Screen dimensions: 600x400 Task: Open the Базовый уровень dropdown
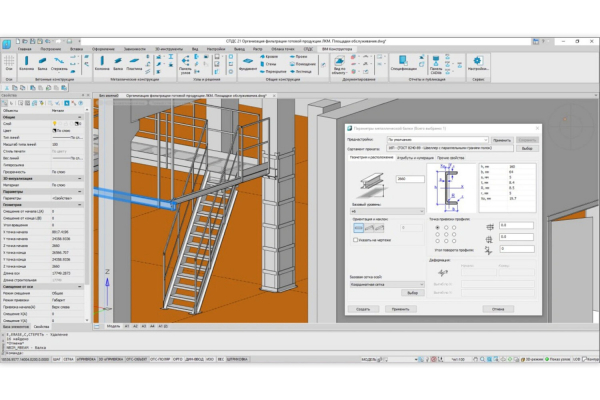[x=387, y=211]
